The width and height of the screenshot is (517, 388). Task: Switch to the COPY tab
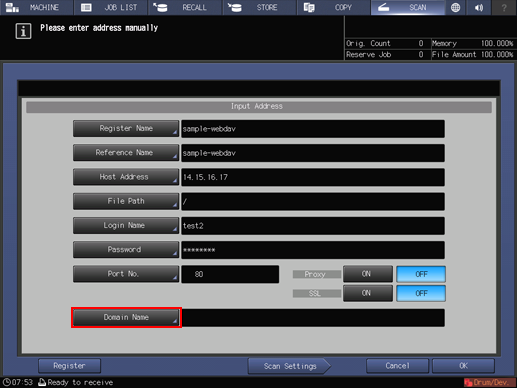tap(334, 7)
